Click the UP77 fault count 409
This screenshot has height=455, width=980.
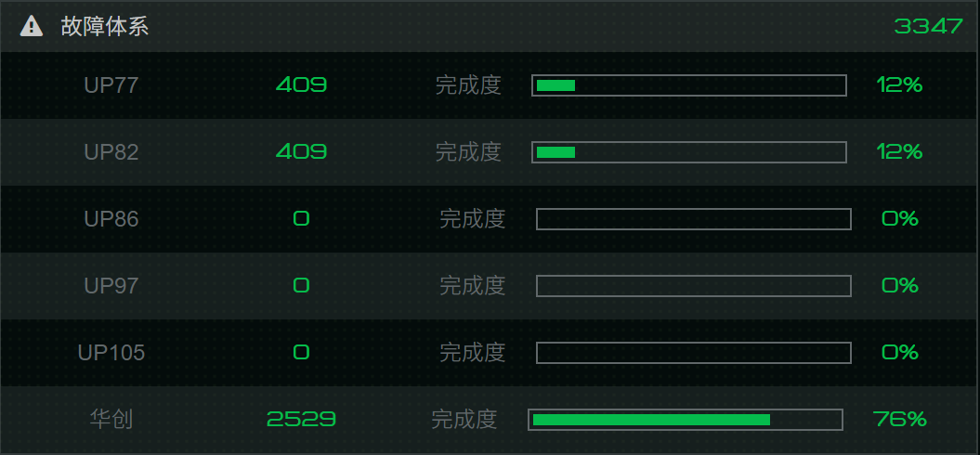(301, 85)
